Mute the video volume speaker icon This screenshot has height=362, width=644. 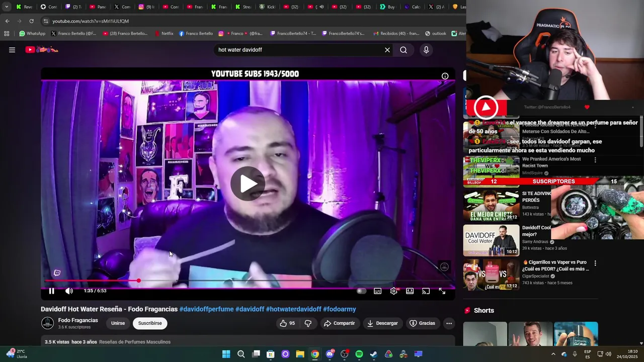coord(69,291)
